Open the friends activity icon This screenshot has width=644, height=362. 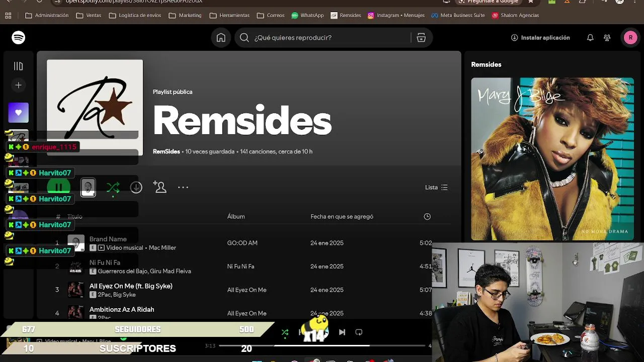click(x=607, y=38)
